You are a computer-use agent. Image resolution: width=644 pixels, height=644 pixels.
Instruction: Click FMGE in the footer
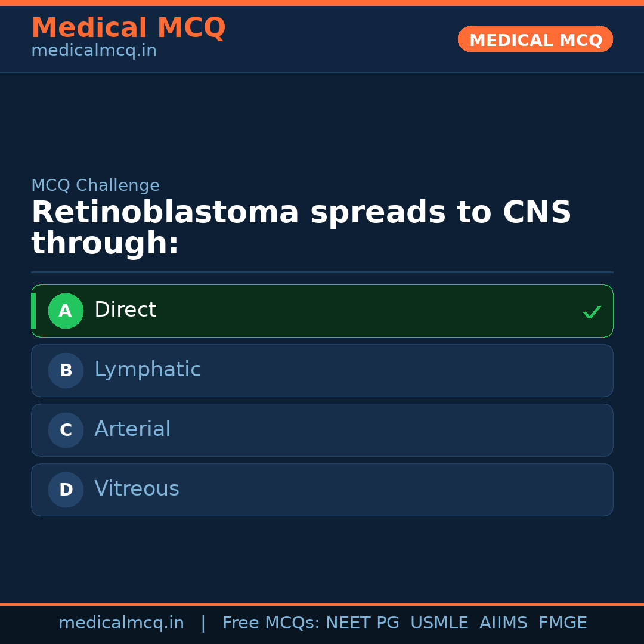tap(562, 623)
